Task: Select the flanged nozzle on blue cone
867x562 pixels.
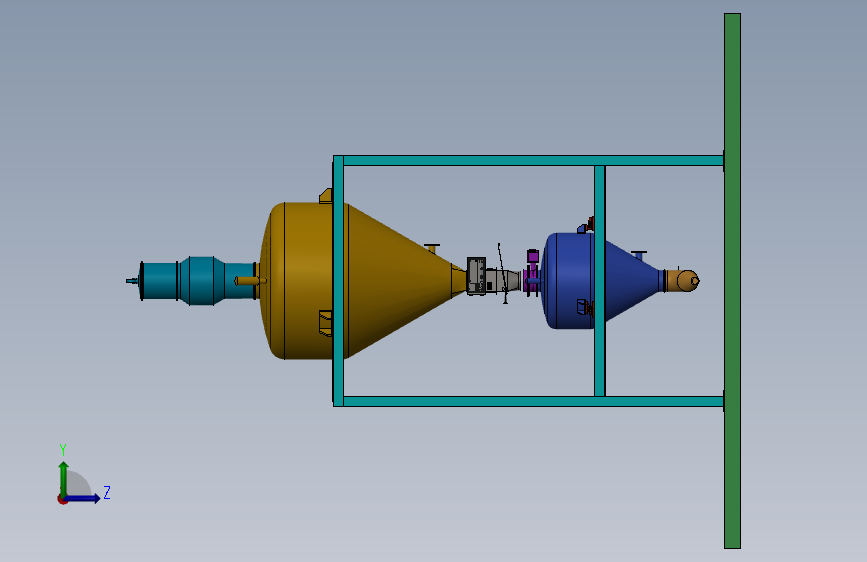Action: coord(639,256)
